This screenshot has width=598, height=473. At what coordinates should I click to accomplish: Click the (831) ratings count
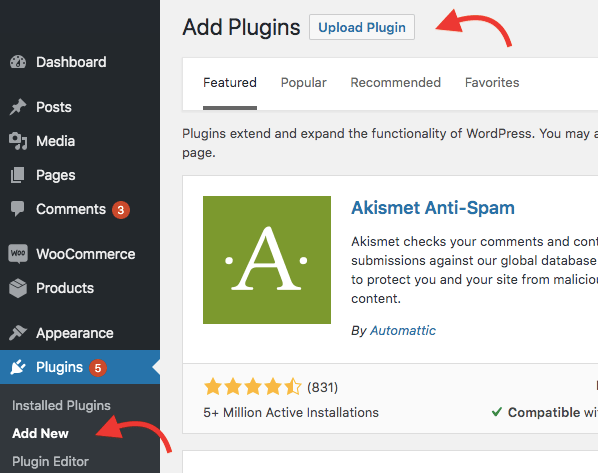(x=323, y=388)
